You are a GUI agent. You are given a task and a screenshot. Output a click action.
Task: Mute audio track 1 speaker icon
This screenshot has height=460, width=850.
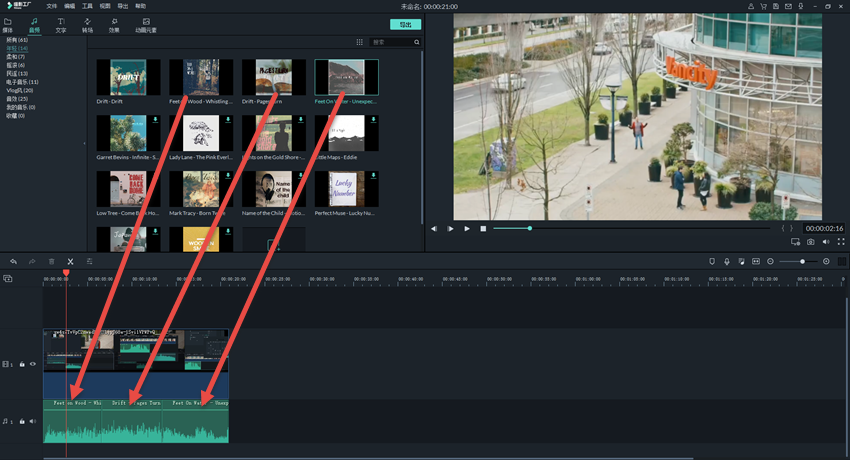tap(32, 421)
